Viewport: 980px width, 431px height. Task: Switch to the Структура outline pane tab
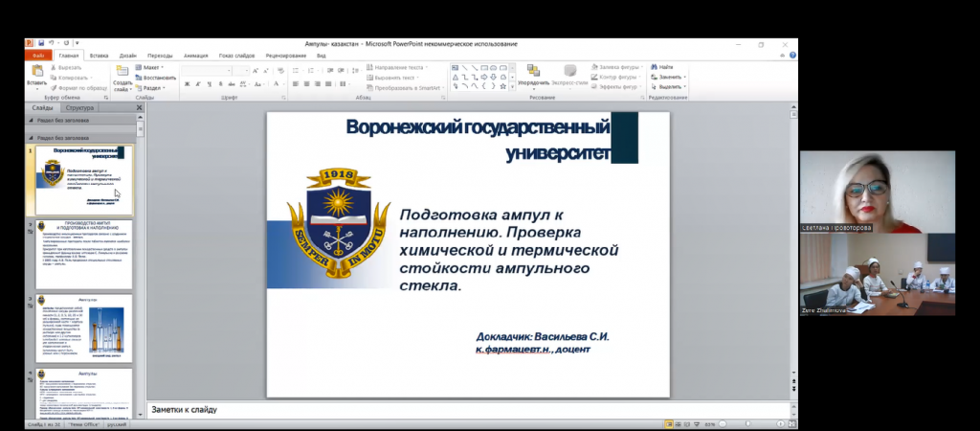(x=79, y=107)
